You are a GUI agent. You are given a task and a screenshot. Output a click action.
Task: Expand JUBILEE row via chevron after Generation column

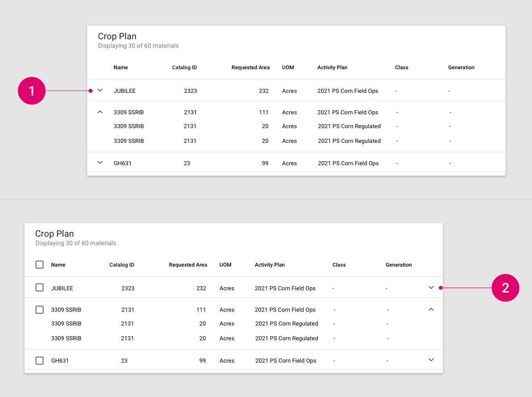[431, 288]
